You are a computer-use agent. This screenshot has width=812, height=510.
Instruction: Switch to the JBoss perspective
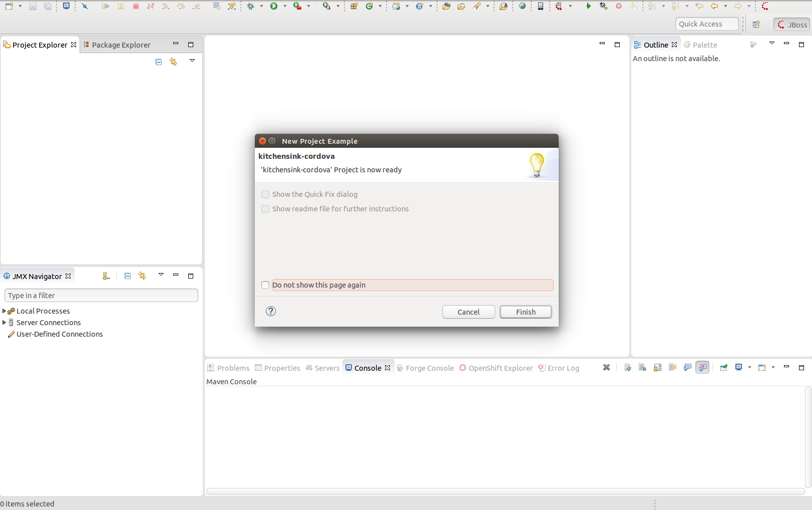[791, 25]
